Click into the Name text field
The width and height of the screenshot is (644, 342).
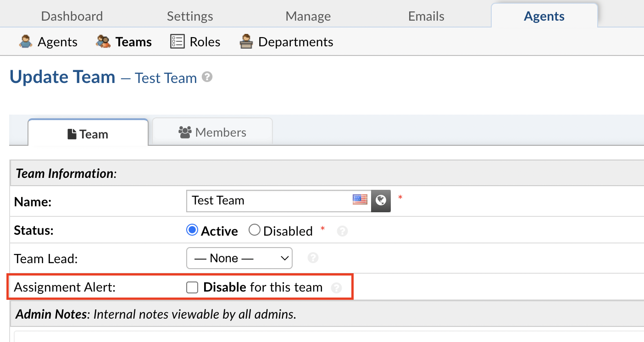pyautogui.click(x=268, y=200)
